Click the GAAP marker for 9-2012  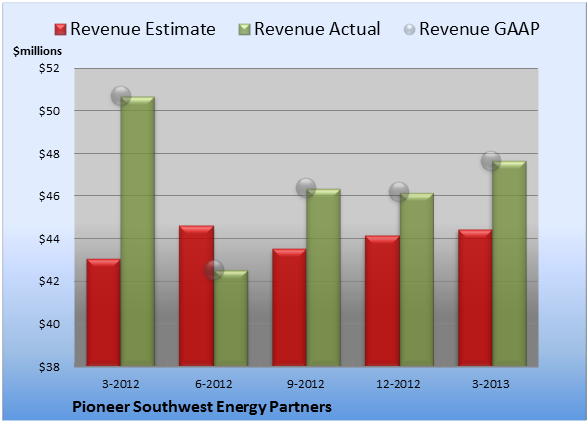(306, 187)
